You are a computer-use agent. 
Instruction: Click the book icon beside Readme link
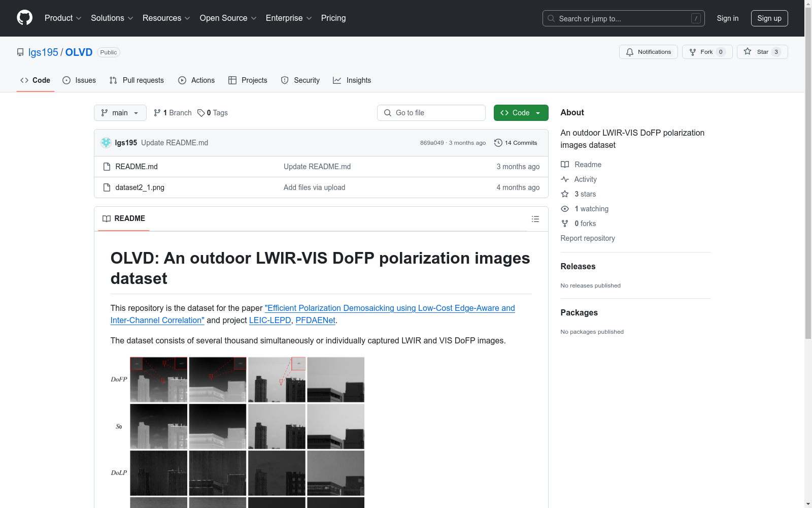pyautogui.click(x=565, y=165)
